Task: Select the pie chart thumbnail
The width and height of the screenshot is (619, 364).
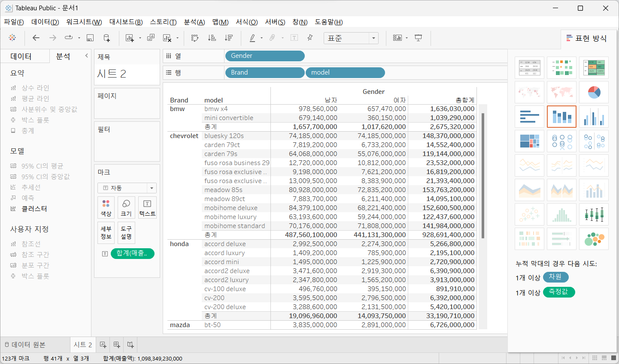Action: click(x=594, y=92)
